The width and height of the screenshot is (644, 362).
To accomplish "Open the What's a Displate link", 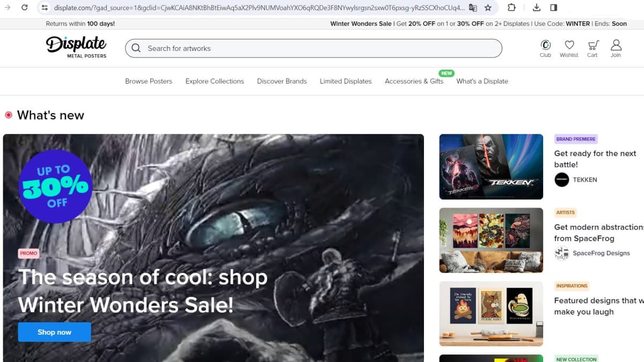I will coord(482,81).
